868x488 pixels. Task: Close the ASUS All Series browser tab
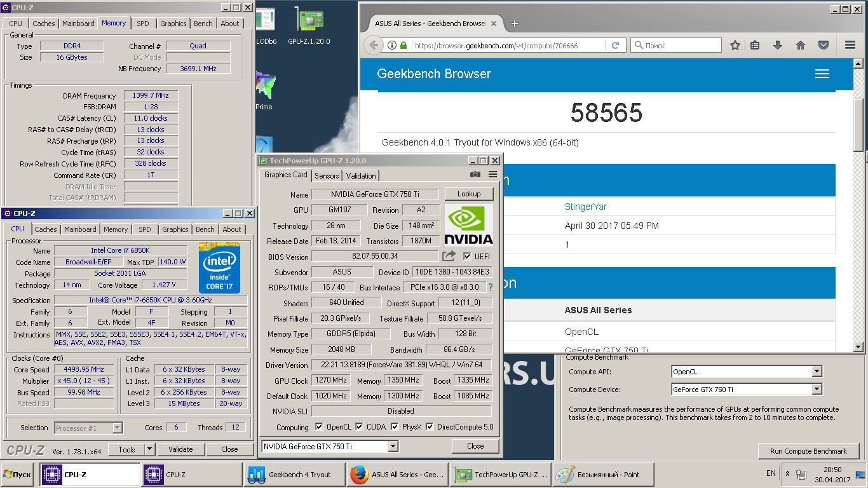tap(494, 24)
